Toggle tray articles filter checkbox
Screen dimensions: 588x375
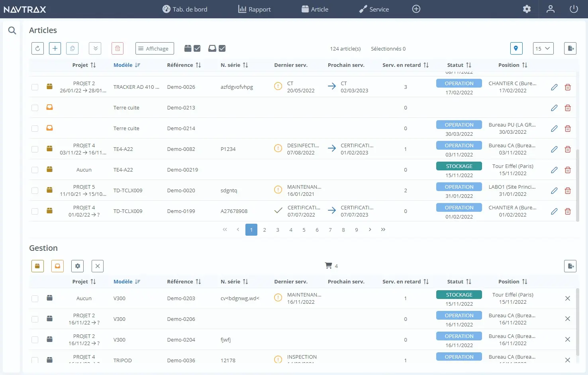coord(222,49)
